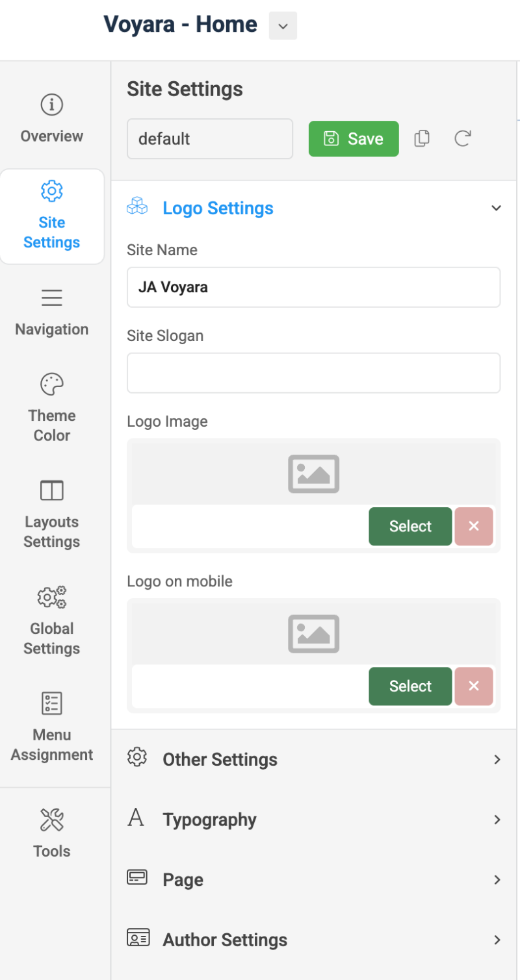Click the Logo Image file path field

click(250, 526)
